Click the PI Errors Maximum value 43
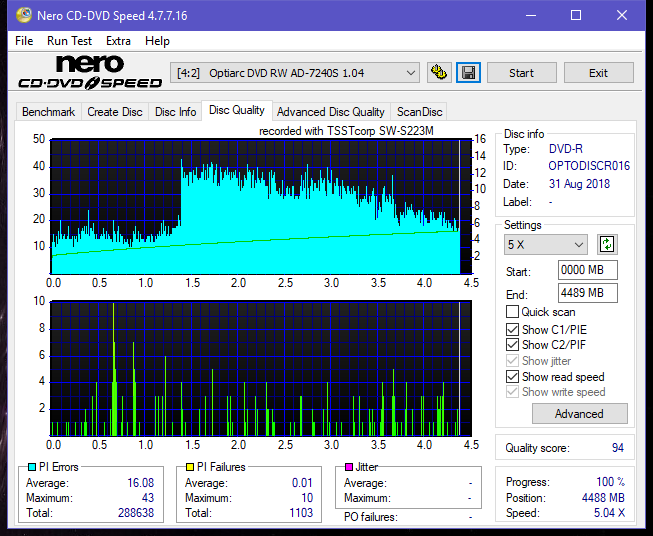This screenshot has width=653, height=536. click(148, 498)
